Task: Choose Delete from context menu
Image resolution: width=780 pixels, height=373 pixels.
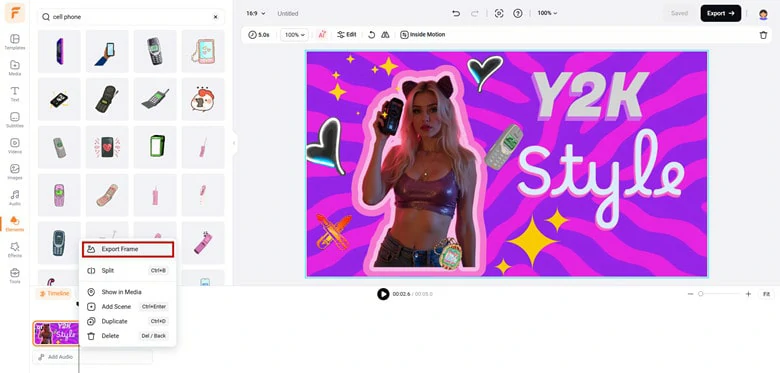Action: (128, 336)
